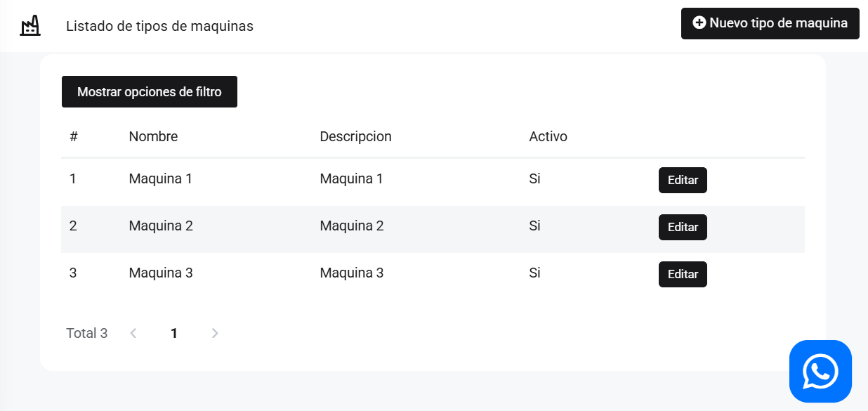Viewport: 868px width, 411px height.
Task: Click the Activo column header
Action: coord(548,136)
